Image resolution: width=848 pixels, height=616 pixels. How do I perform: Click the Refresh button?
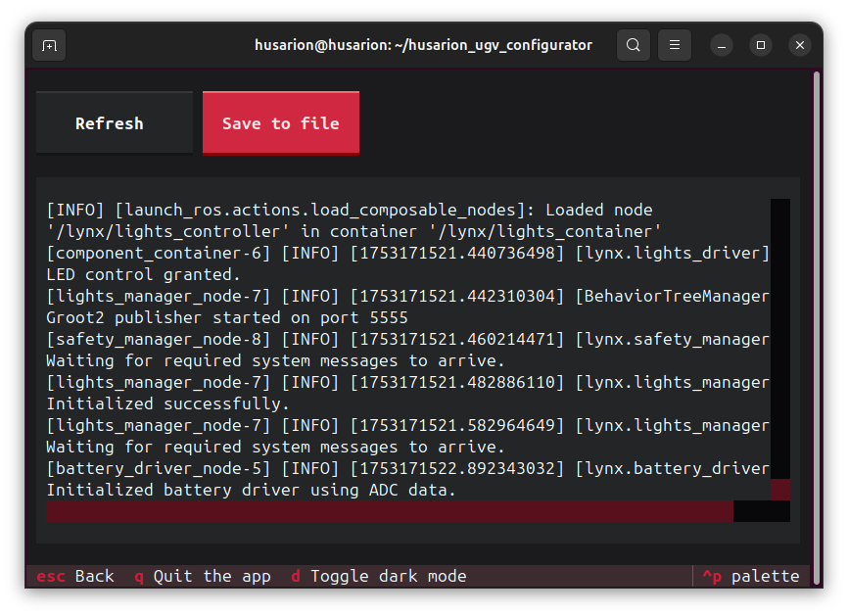point(115,123)
